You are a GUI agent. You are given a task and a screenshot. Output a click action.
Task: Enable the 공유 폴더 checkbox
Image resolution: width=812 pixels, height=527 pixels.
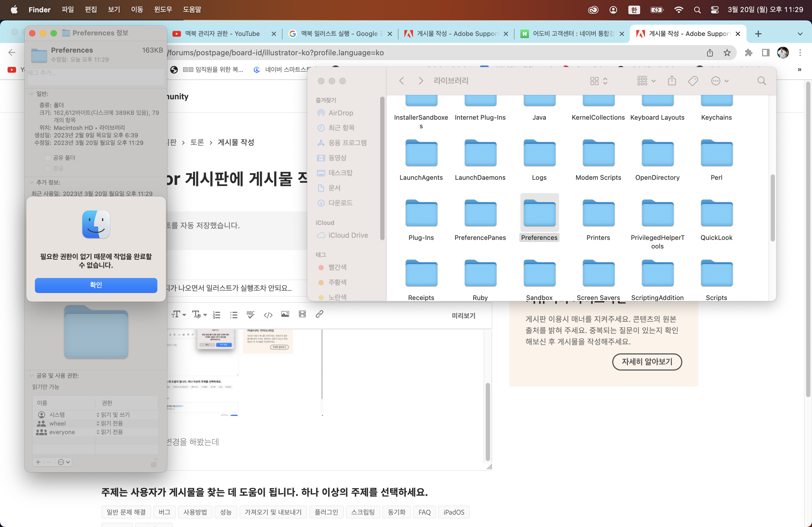coord(48,158)
